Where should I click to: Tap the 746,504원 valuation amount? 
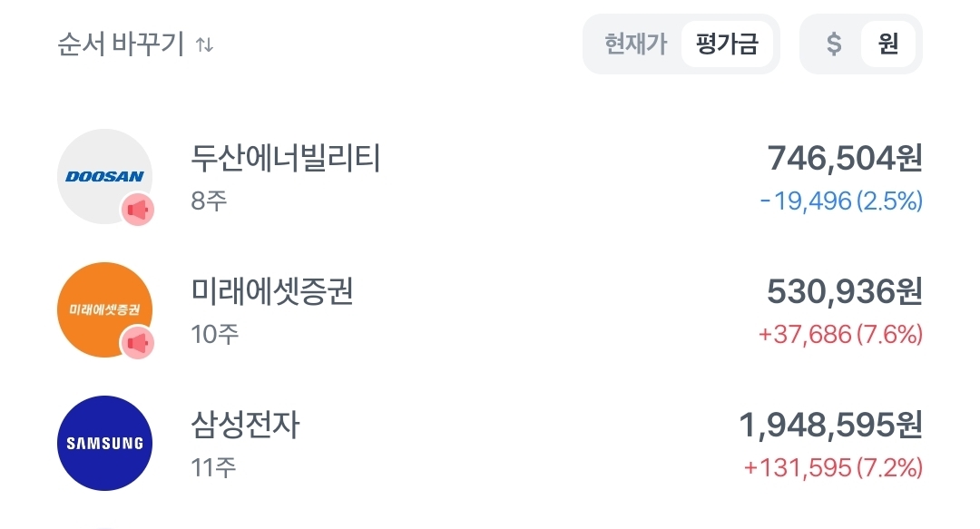[845, 159]
